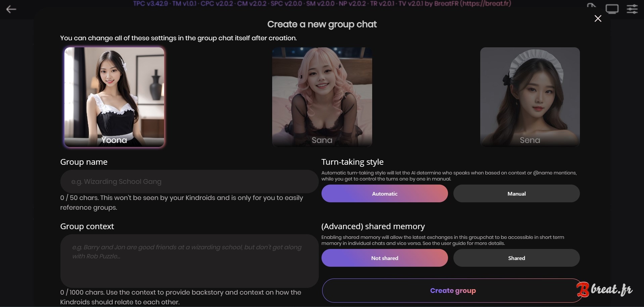Click the TPC v3.42.9 version text
The width and height of the screenshot is (644, 307).
150,4
